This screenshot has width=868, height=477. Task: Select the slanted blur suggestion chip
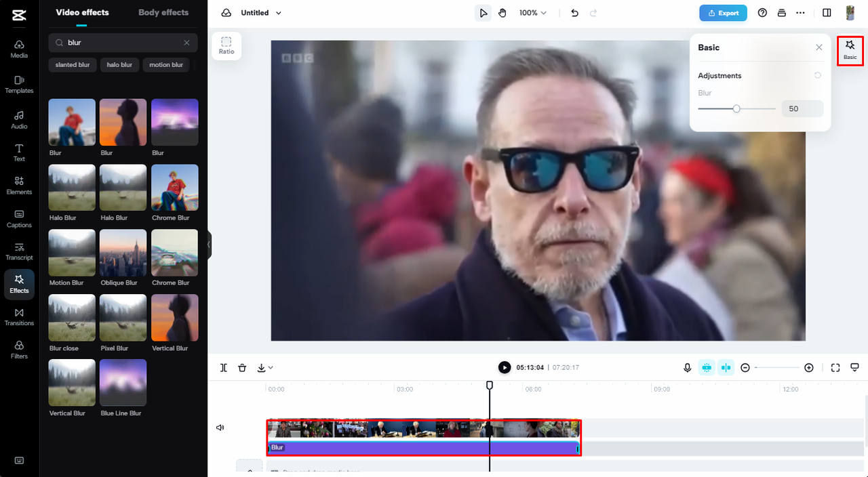coord(73,65)
